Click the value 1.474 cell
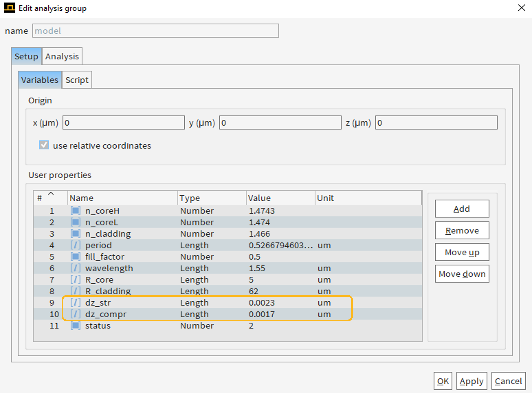This screenshot has width=532, height=393. click(259, 222)
